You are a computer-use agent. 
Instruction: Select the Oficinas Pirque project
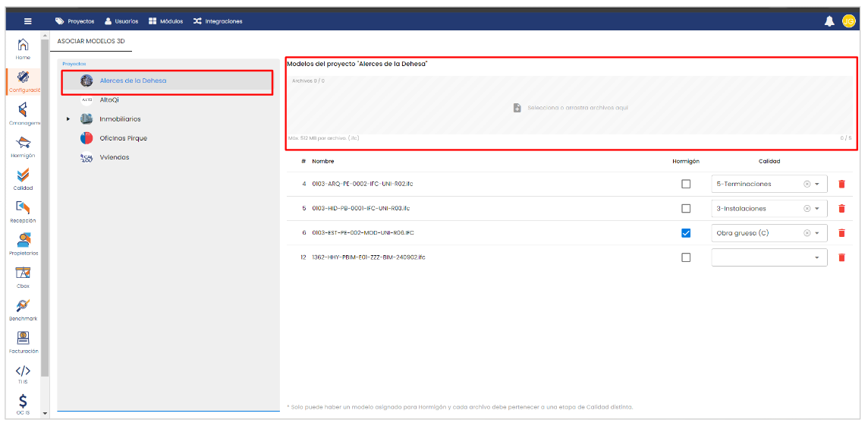123,138
